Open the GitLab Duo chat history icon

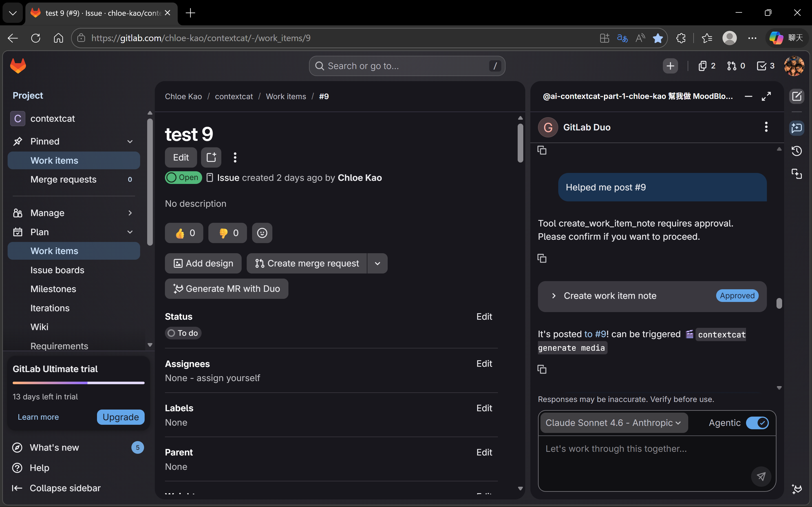pyautogui.click(x=796, y=151)
